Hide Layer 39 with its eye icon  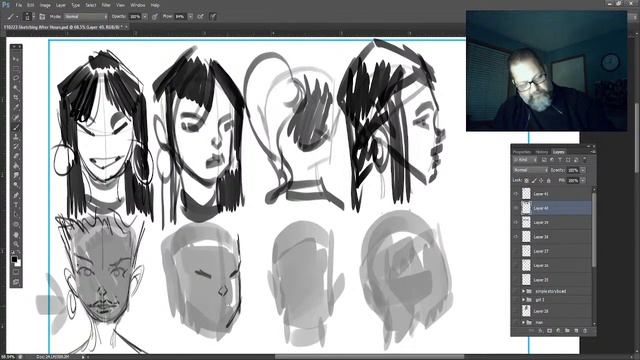516,222
